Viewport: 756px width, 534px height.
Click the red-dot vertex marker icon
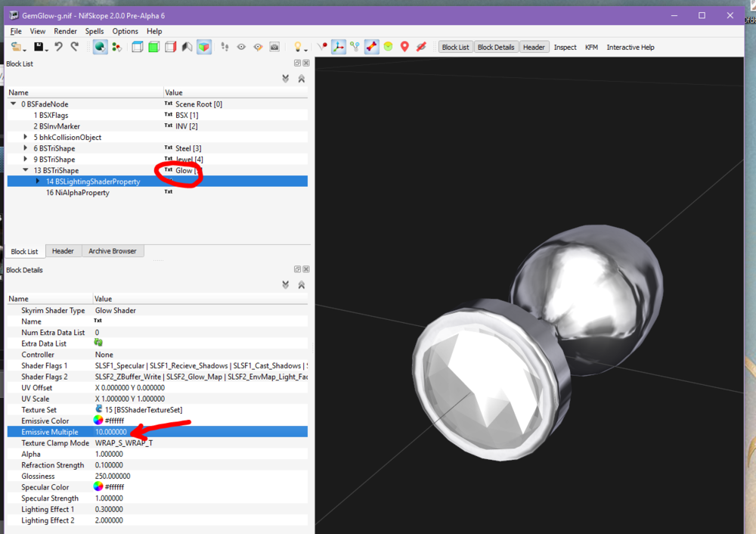coord(322,47)
